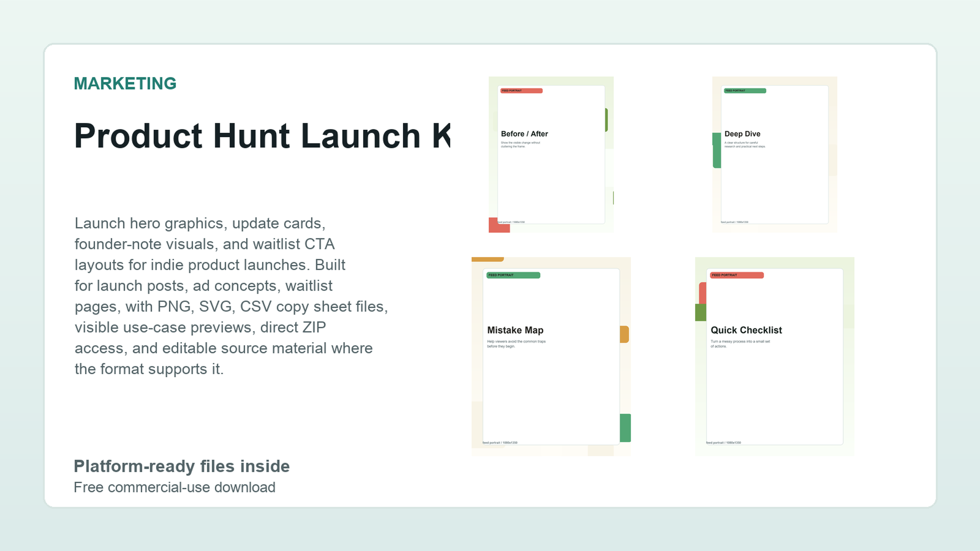Open the Deep Dive preview thumbnail

pyautogui.click(x=775, y=154)
